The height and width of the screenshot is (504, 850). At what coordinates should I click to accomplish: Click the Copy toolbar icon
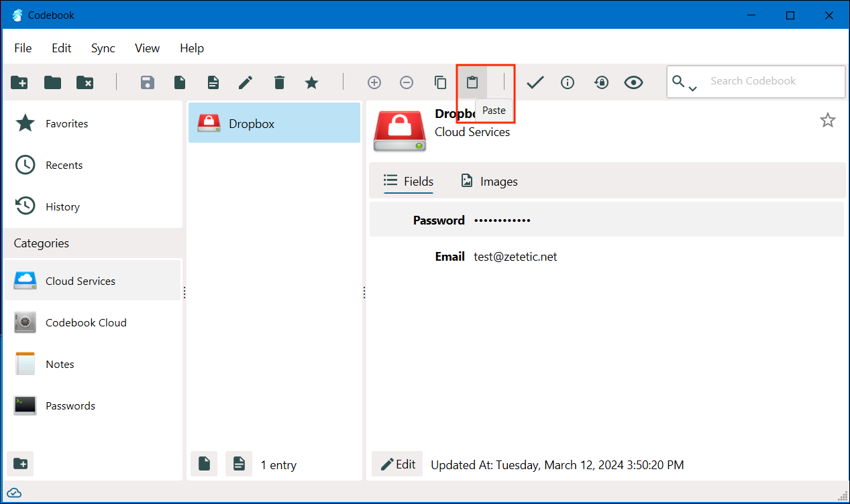[440, 82]
